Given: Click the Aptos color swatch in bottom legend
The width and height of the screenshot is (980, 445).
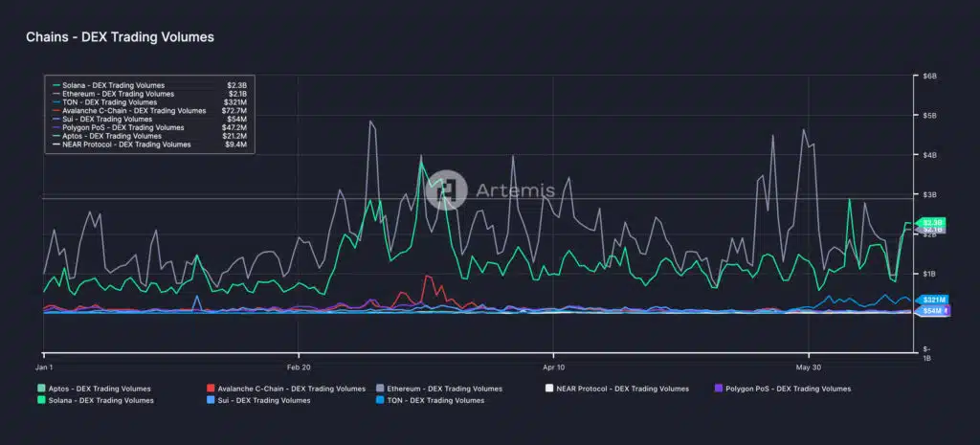Looking at the screenshot, I should [42, 389].
